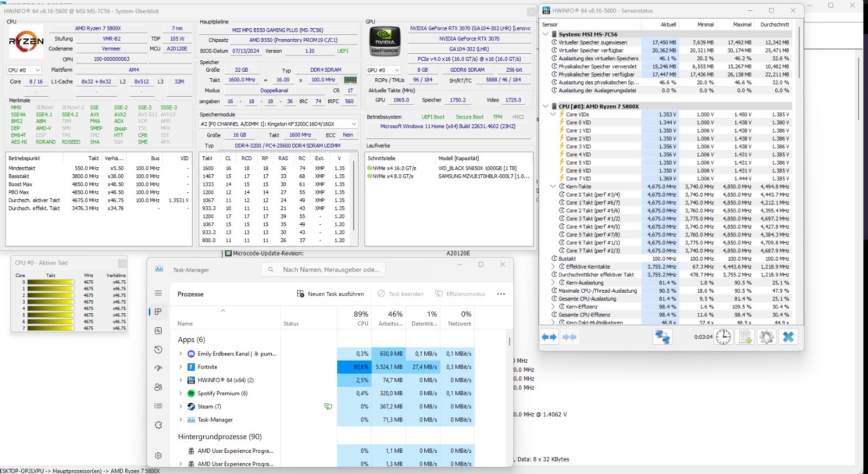Click the three-dots more options in Task-Manager
The image size is (868, 474).
pyautogui.click(x=501, y=294)
